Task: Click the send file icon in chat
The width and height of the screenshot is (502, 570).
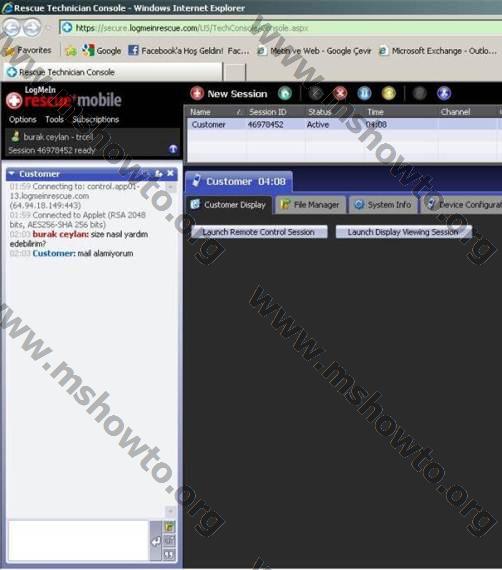Action: pos(169,526)
